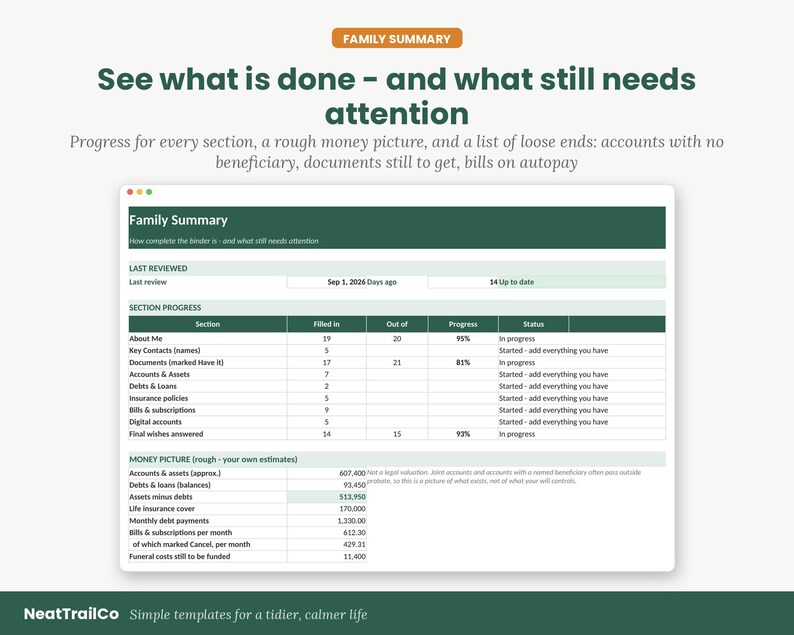Screen dimensions: 794x635
Task: Select the 'Life insurance cover' label
Action: [x=208, y=509]
